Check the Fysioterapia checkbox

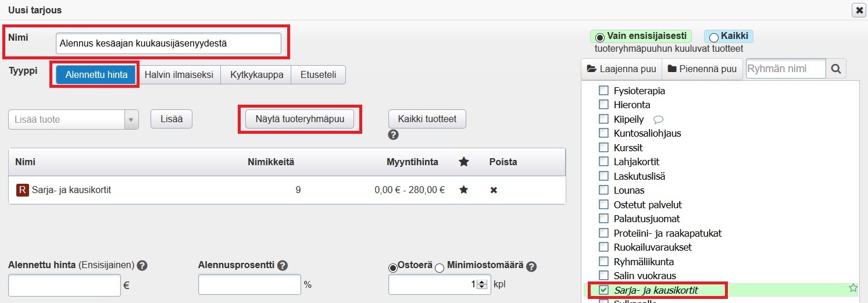pyautogui.click(x=603, y=91)
